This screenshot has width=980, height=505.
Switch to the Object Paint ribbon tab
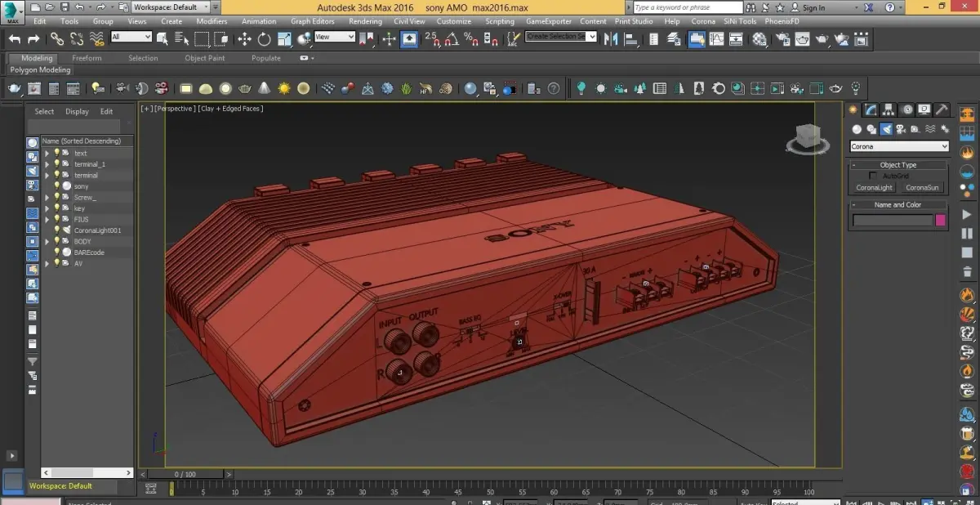[x=204, y=58]
